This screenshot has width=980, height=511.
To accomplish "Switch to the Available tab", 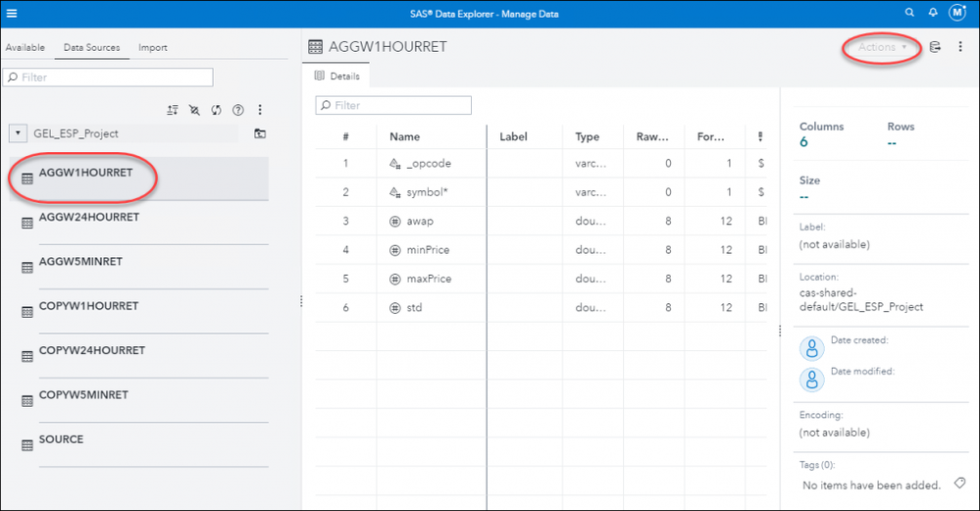I will click(25, 47).
